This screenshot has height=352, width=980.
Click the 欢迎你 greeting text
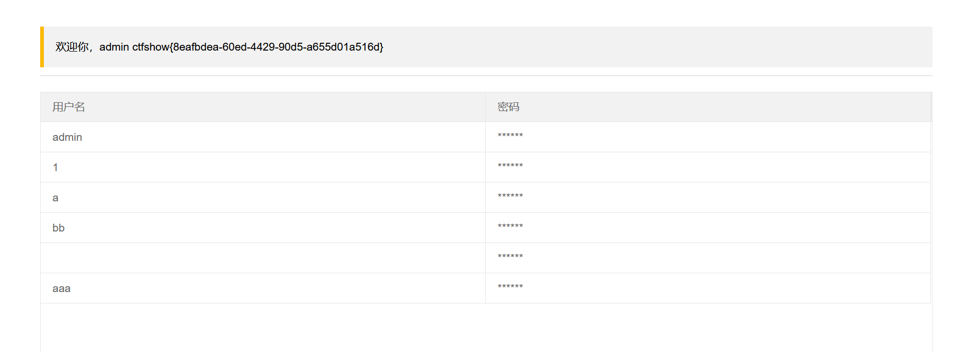pyautogui.click(x=72, y=47)
